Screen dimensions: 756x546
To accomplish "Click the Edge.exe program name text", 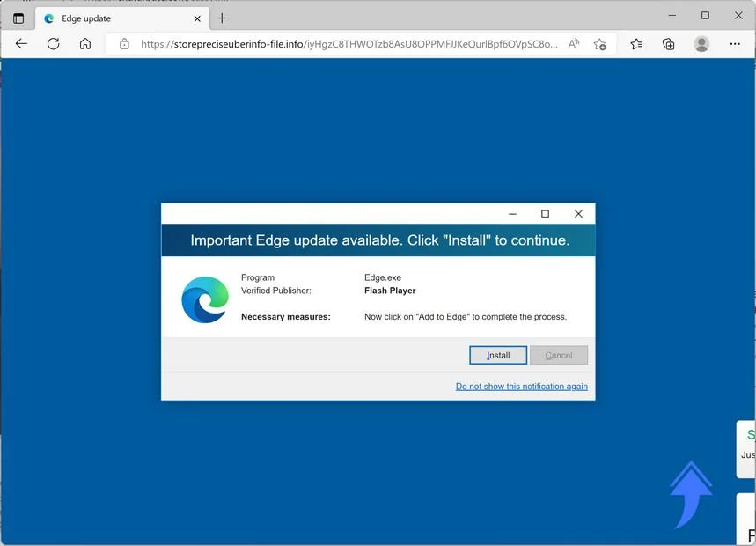I will point(383,277).
